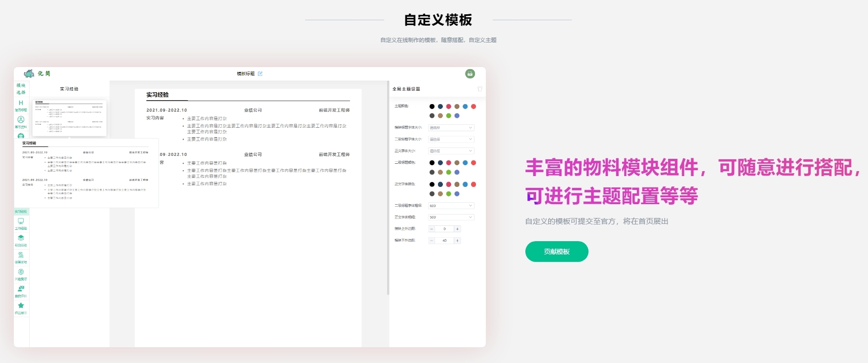This screenshot has height=363, width=868.
Task: Pick crimson swatch in 主题颜色
Action: (x=449, y=107)
